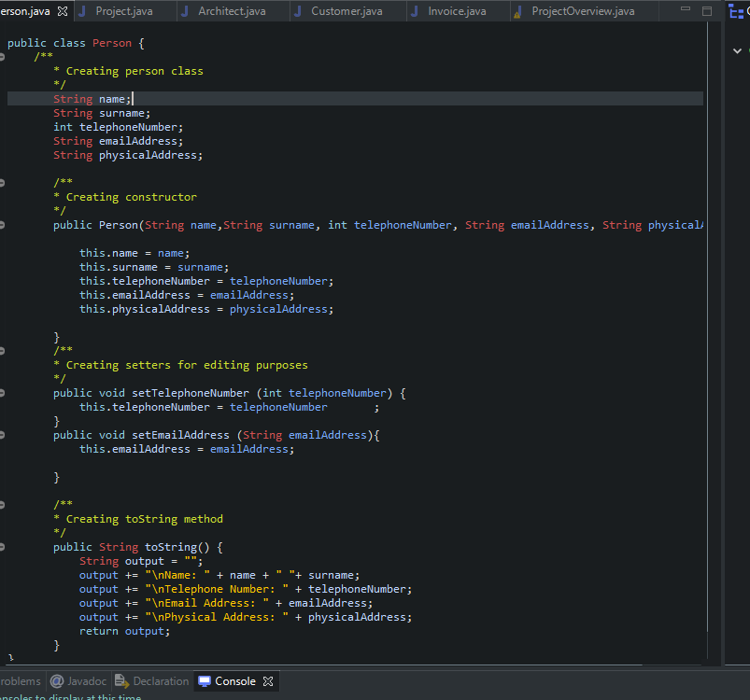The width and height of the screenshot is (750, 700).
Task: Click the 'this.name = name;' line
Action: pos(134,253)
